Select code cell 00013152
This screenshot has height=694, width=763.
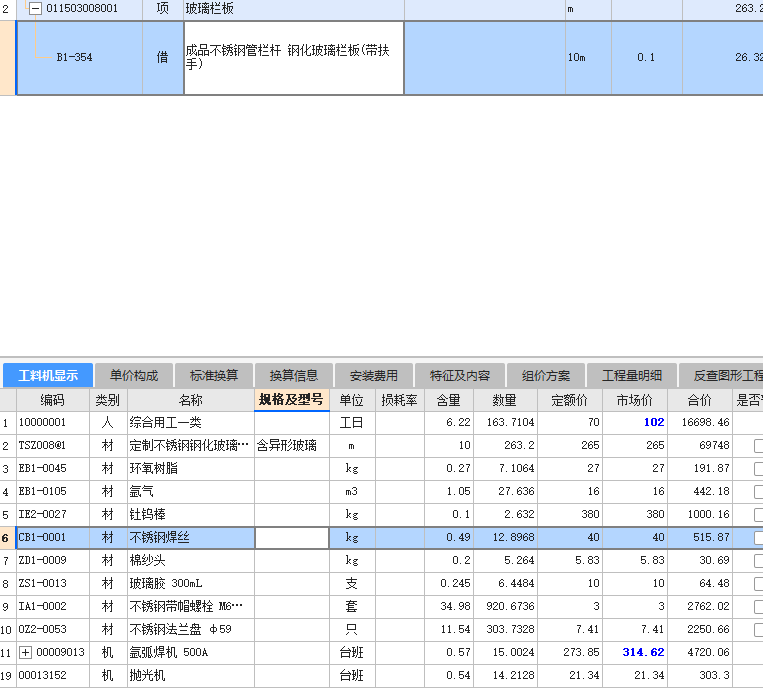tap(53, 676)
